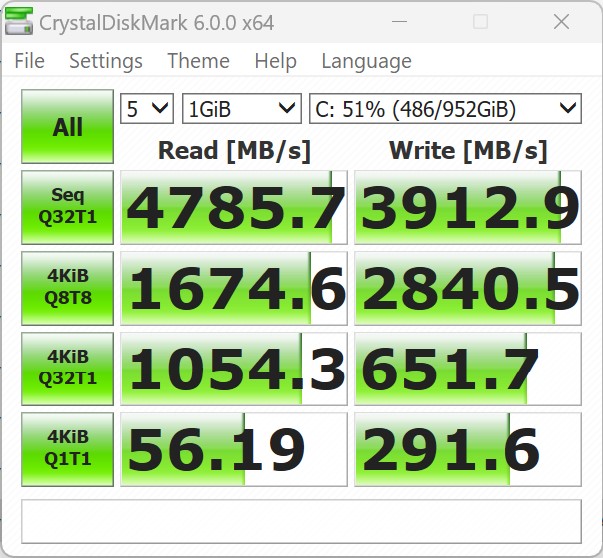
Task: Expand the 1GiB test size dropdown
Action: click(242, 109)
